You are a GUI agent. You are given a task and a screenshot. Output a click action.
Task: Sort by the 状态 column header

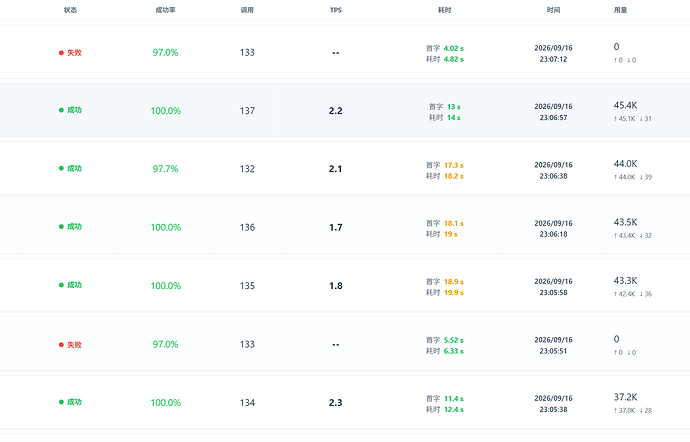click(x=70, y=10)
